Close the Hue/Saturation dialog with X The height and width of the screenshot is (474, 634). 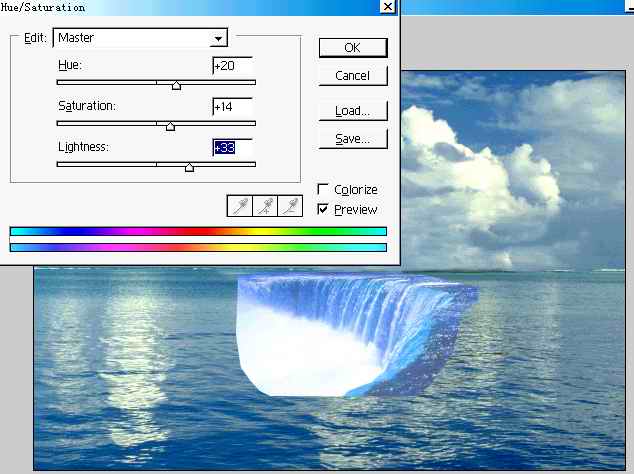pos(387,7)
